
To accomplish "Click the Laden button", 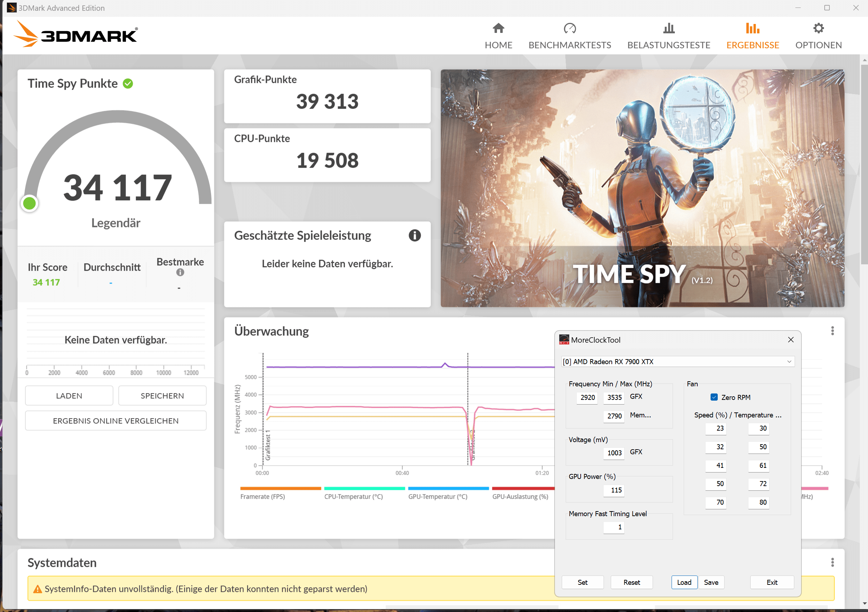I will point(69,396).
